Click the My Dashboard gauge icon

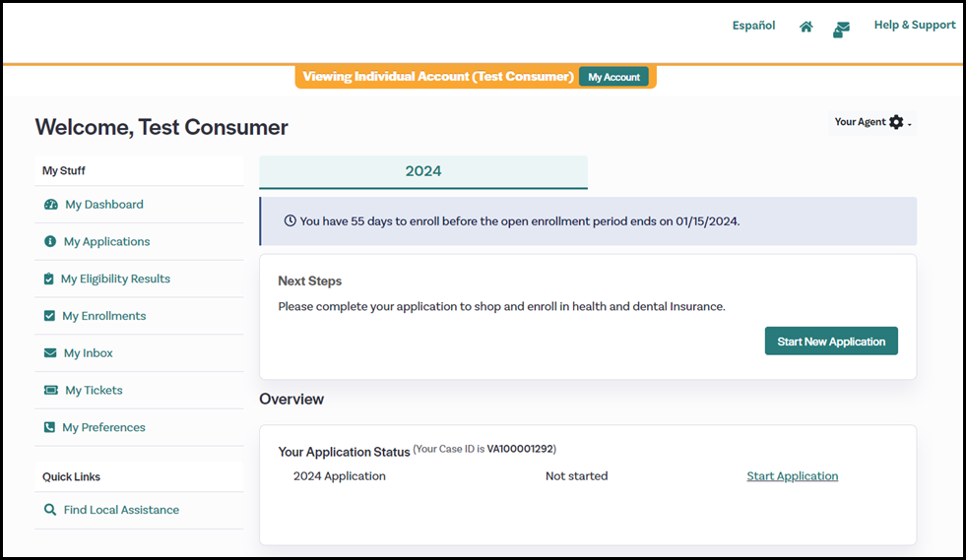pyautogui.click(x=51, y=205)
